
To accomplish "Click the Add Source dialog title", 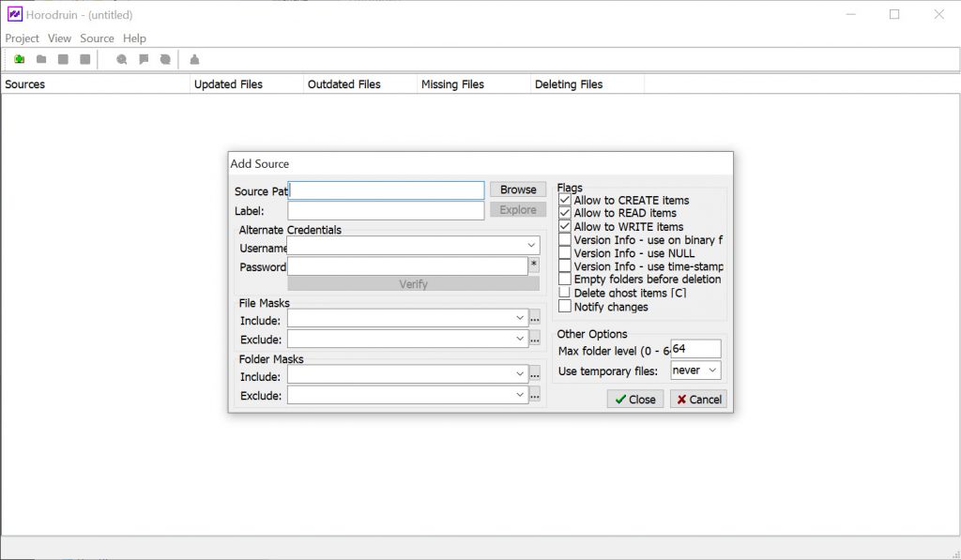I will (260, 163).
